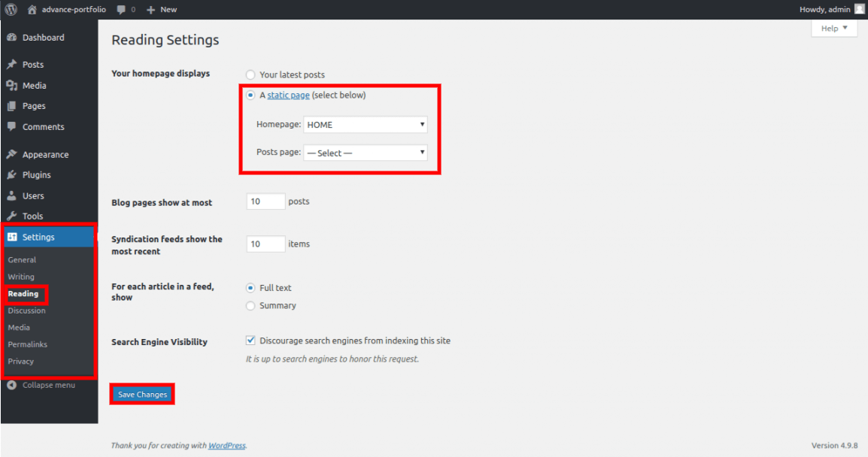868x457 pixels.
Task: Visit site via advance-portfolio link
Action: (74, 10)
